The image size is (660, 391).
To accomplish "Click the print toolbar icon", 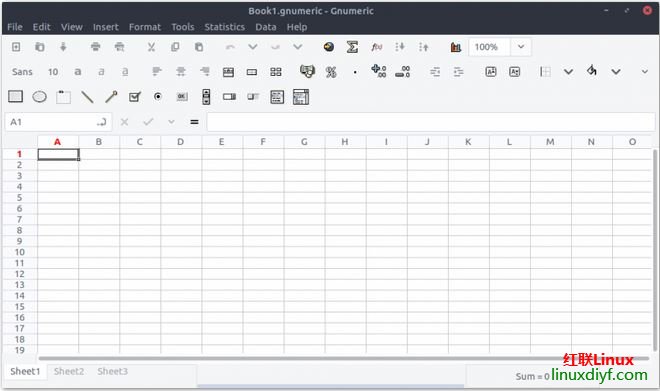I will click(96, 47).
